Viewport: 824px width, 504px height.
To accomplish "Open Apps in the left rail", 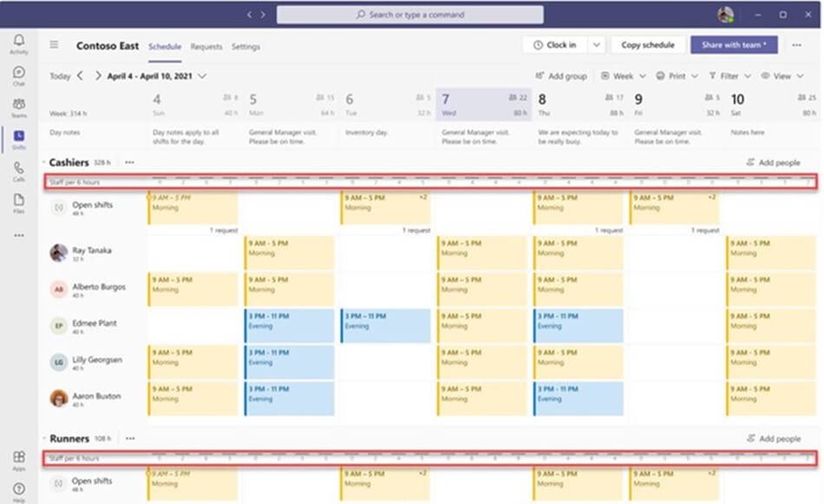I will tap(18, 460).
